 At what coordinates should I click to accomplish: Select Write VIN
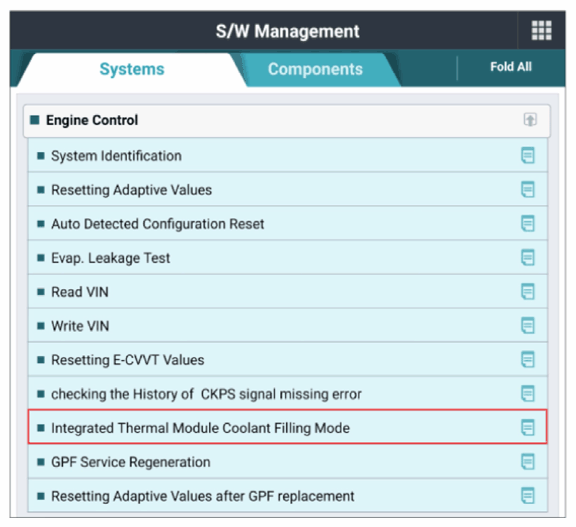click(x=288, y=325)
